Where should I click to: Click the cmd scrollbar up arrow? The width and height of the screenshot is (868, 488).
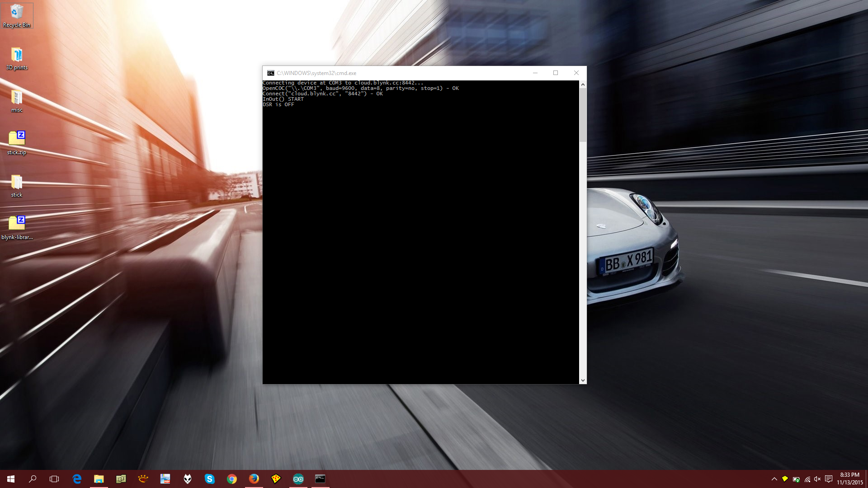[583, 84]
